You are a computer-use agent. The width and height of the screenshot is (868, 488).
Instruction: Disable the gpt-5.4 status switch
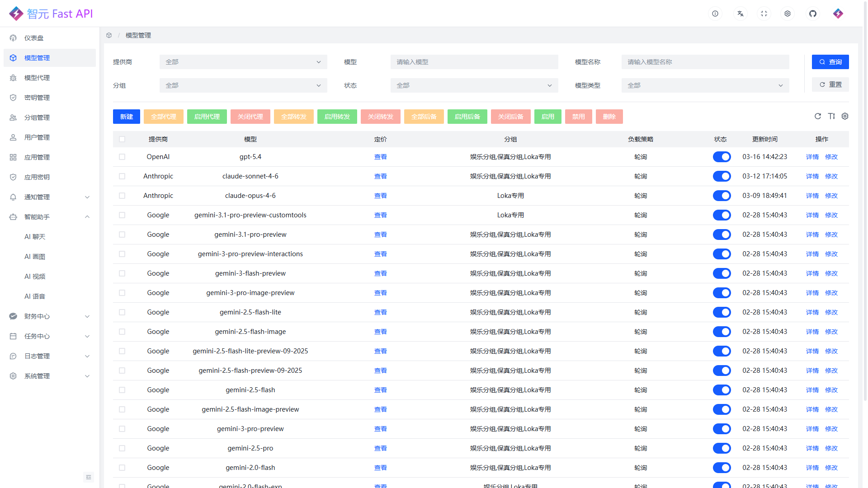pyautogui.click(x=722, y=157)
